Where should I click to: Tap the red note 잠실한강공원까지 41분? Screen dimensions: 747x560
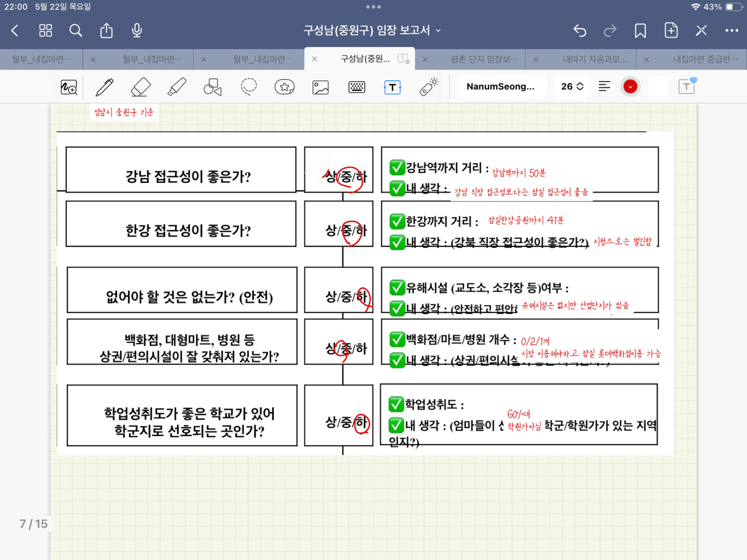[526, 221]
